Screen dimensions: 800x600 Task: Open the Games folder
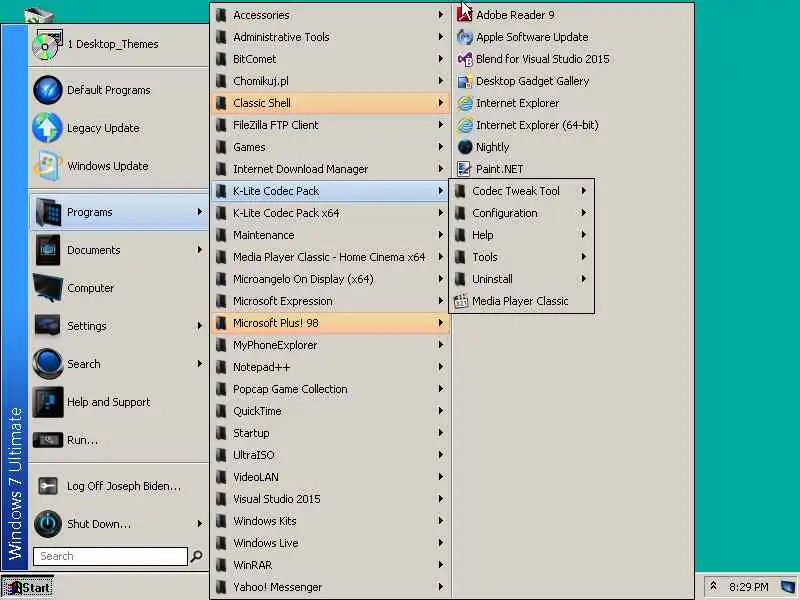[330, 147]
